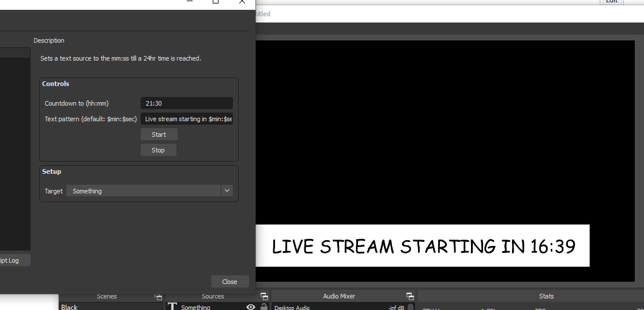Click the Start countdown button
The image size is (644, 310).
click(x=159, y=135)
